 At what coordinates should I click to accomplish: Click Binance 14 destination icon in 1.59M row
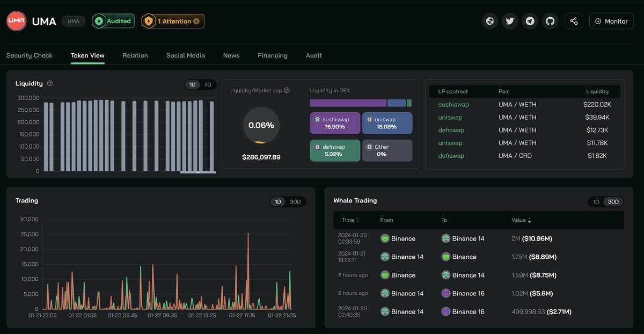[x=446, y=275]
